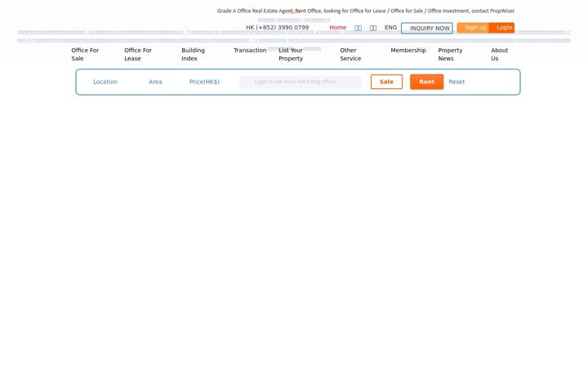This screenshot has height=368, width=588.
Task: Visit the About Us page
Action: click(x=500, y=54)
